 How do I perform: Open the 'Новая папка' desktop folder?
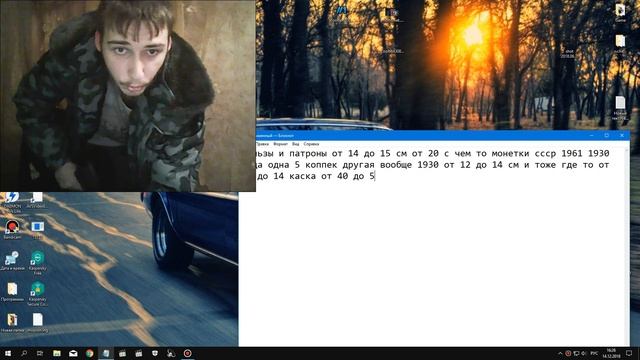[12, 322]
